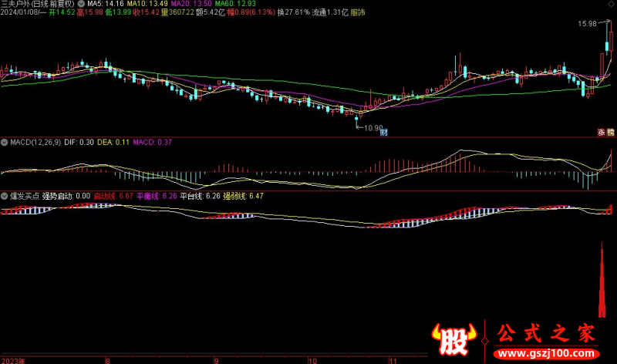The width and height of the screenshot is (617, 364).
Task: Open the 服饰 sector link
Action: tap(358, 12)
